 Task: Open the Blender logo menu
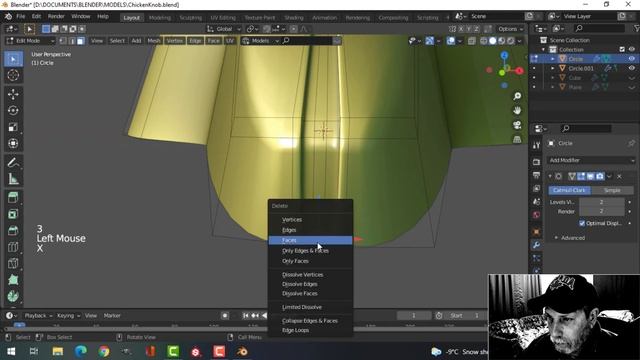[x=8, y=17]
